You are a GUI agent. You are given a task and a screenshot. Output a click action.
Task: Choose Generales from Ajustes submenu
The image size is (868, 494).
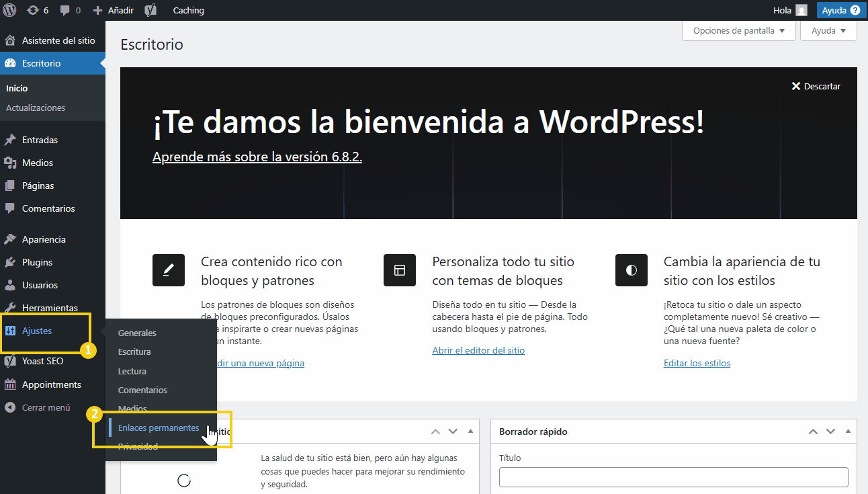point(137,333)
